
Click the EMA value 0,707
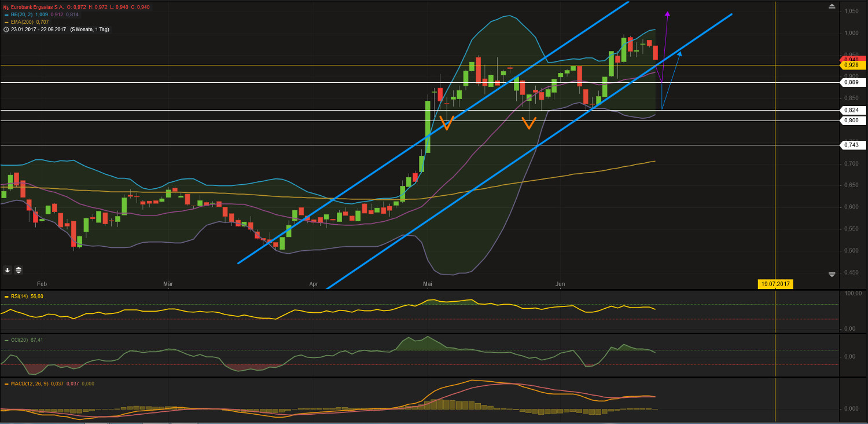tap(43, 22)
